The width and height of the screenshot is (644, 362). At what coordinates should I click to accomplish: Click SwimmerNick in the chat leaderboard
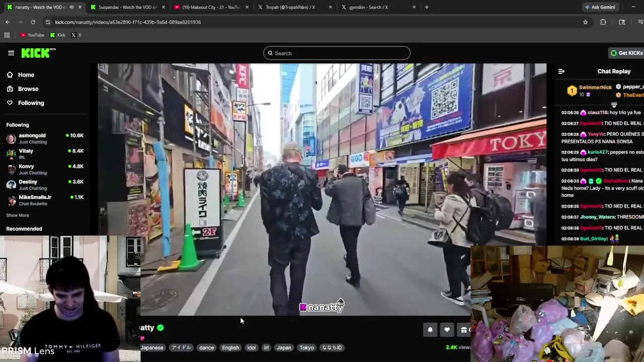point(595,87)
